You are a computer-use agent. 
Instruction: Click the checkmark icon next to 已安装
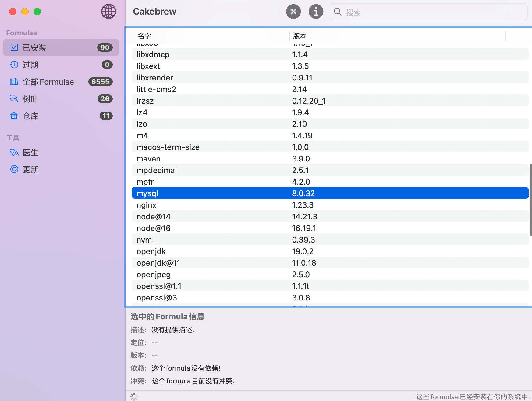[x=14, y=47]
